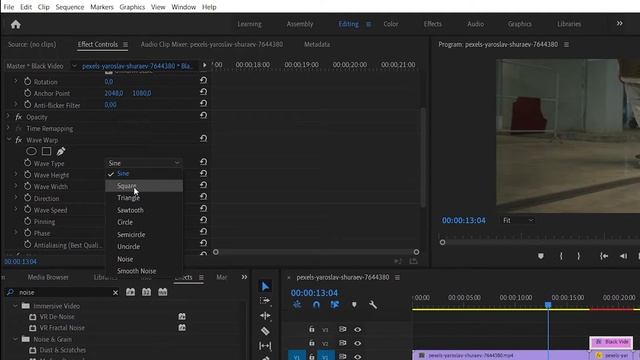Image resolution: width=640 pixels, height=360 pixels.
Task: Switch to the Color workspace
Action: click(x=391, y=24)
